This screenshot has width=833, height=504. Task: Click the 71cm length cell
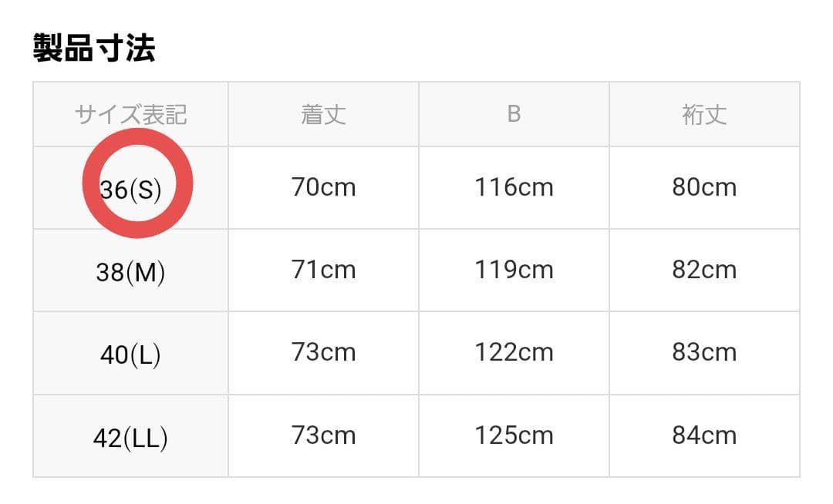[x=323, y=270]
